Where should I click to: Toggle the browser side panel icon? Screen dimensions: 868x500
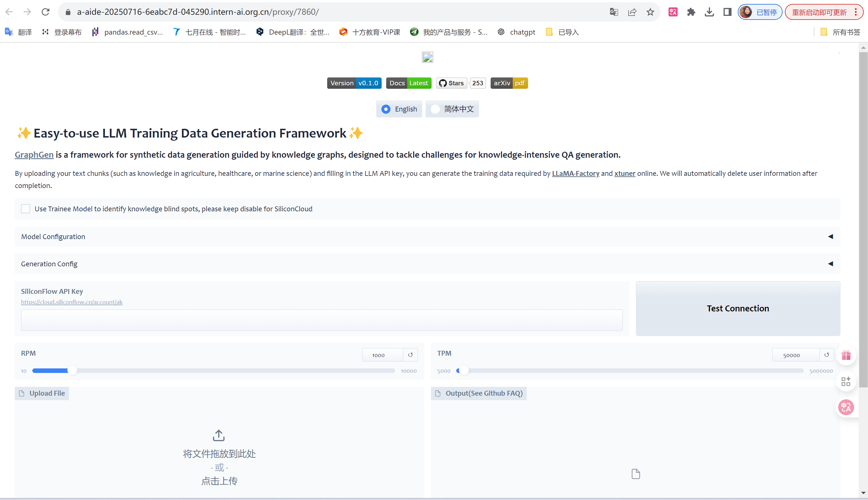click(x=727, y=12)
